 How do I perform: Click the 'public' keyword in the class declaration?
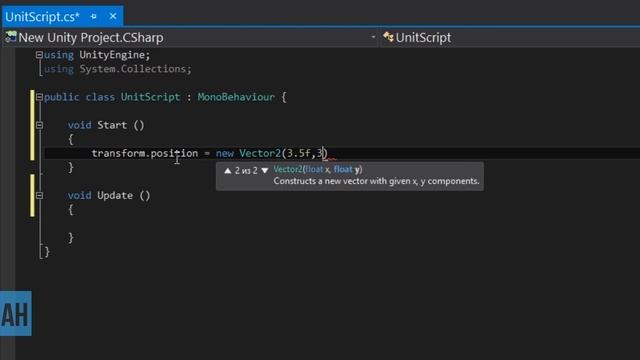tap(62, 97)
